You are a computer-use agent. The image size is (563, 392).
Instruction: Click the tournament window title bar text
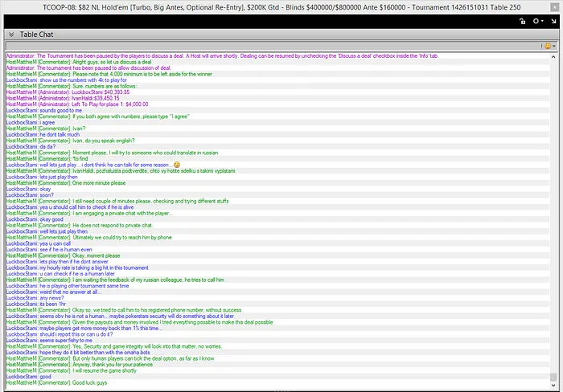tap(281, 6)
